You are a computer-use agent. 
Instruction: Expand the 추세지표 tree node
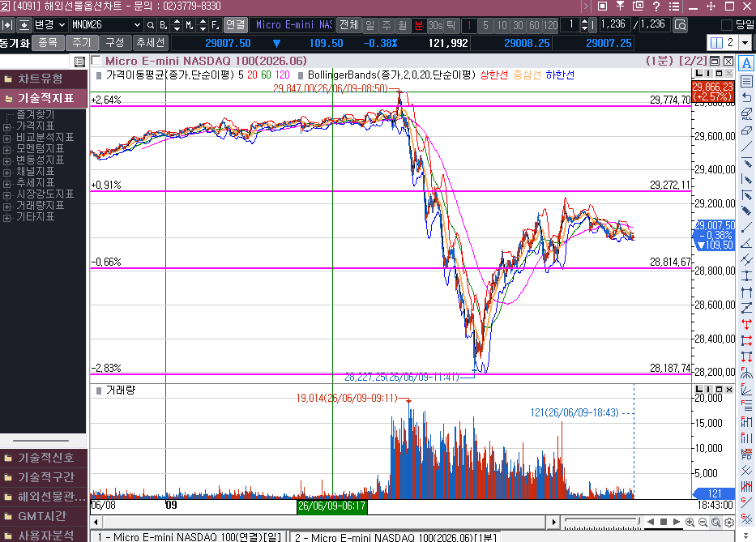[6, 184]
